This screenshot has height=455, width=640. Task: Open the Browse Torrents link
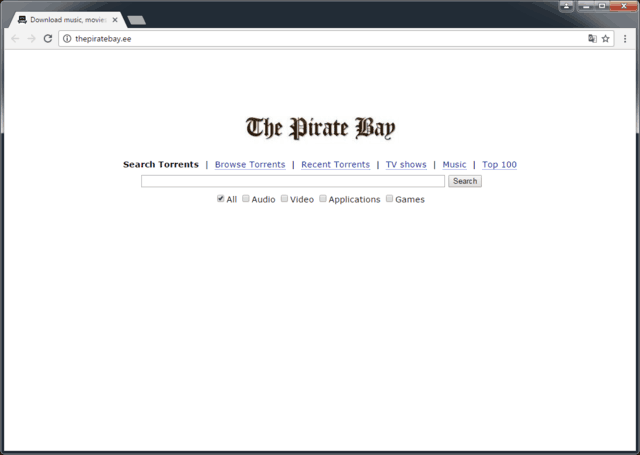(x=250, y=164)
